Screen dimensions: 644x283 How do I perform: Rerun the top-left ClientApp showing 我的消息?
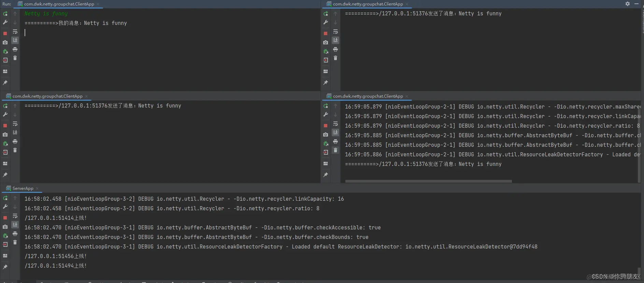pyautogui.click(x=5, y=14)
